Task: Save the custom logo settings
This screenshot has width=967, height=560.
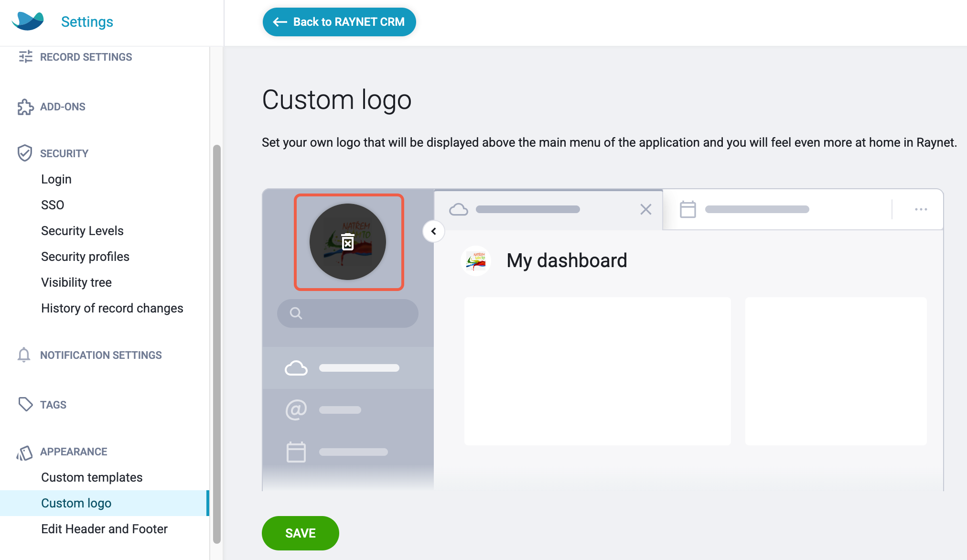Action: click(301, 533)
